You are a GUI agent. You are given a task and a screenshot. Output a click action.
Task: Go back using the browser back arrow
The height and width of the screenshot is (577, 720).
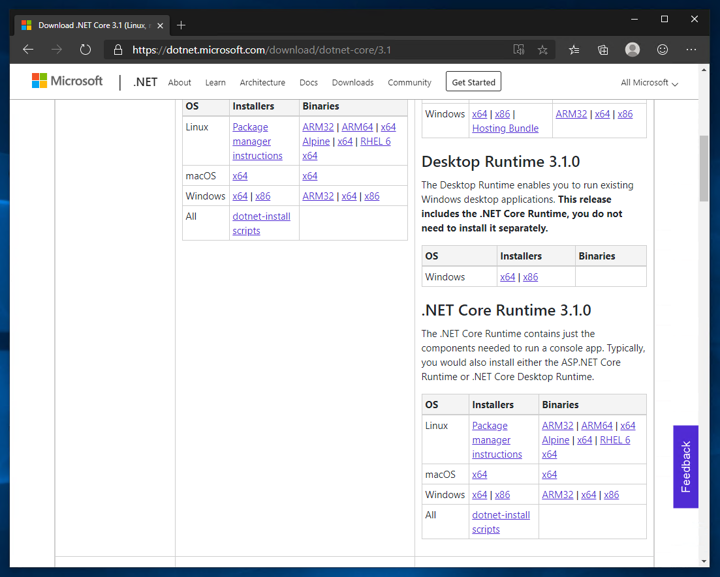coord(28,50)
